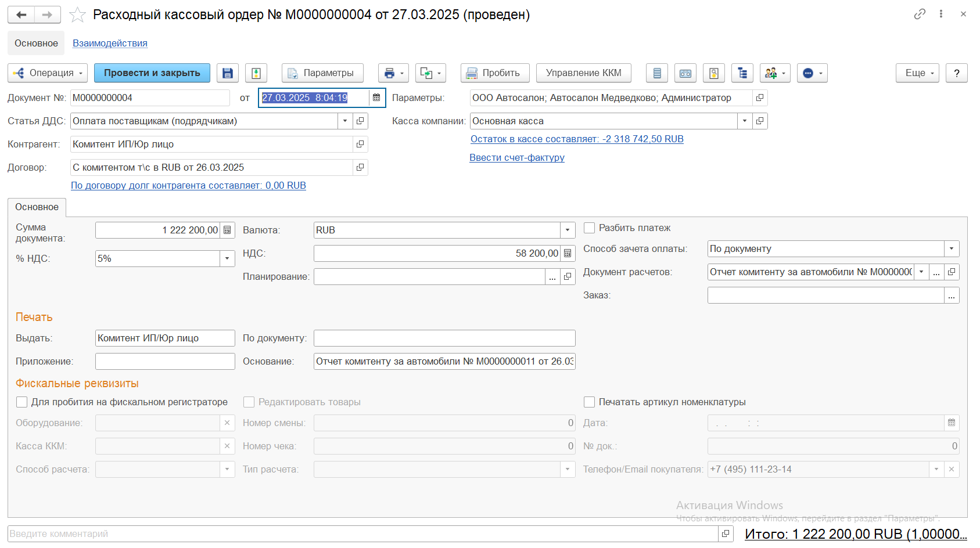
Task: Open Еще more actions menu
Action: click(917, 73)
